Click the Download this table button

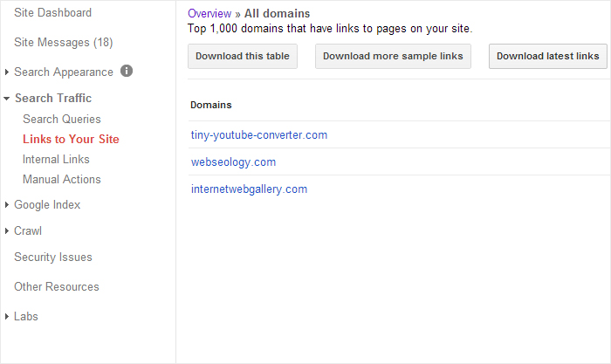pos(243,57)
